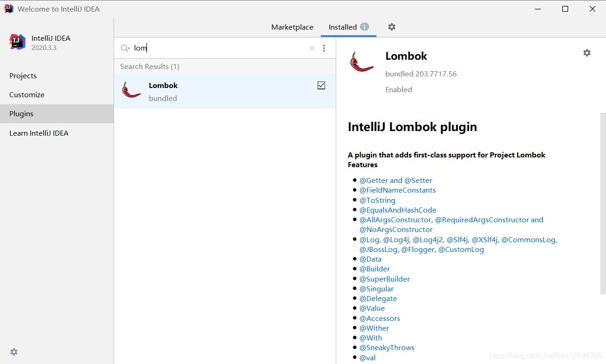Open Projects in the sidebar
The height and width of the screenshot is (364, 606).
click(57, 75)
